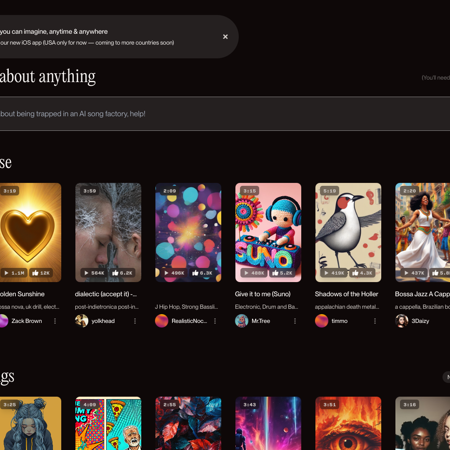Thumbs-up 5.2K on Give it to me
Viewport: 450px width, 450px height.
(x=282, y=273)
